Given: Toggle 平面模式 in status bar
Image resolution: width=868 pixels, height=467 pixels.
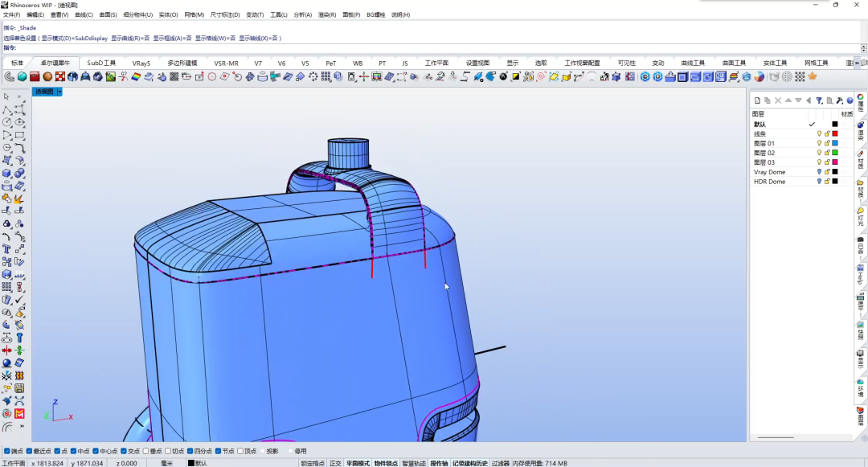Looking at the screenshot, I should (358, 463).
